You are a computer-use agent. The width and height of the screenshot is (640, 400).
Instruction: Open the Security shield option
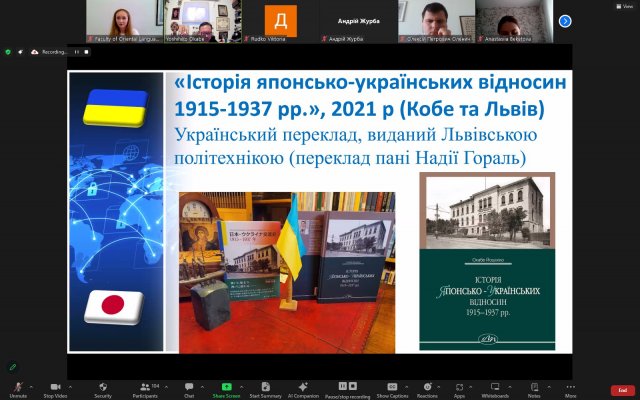tap(102, 387)
